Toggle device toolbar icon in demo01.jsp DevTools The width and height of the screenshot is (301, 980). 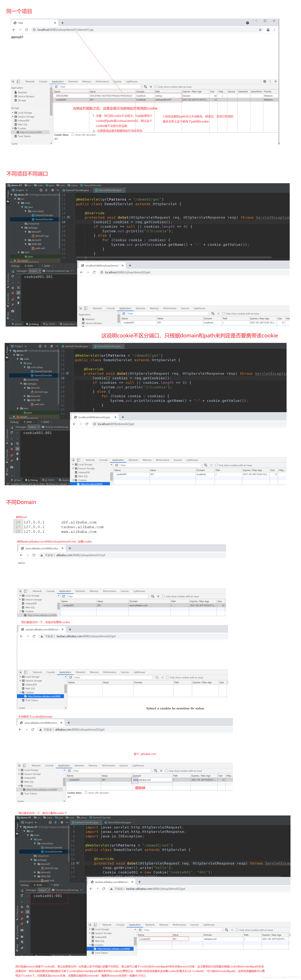pyautogui.click(x=18, y=81)
